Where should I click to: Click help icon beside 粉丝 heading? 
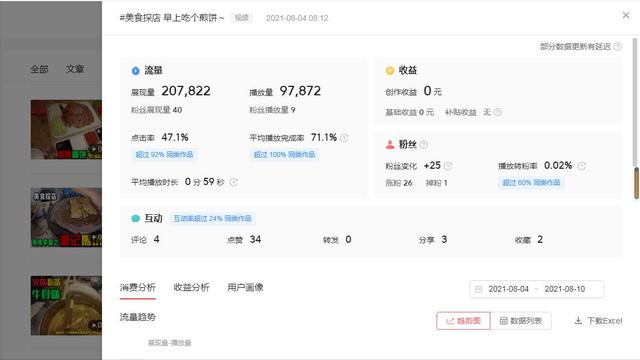tap(424, 144)
